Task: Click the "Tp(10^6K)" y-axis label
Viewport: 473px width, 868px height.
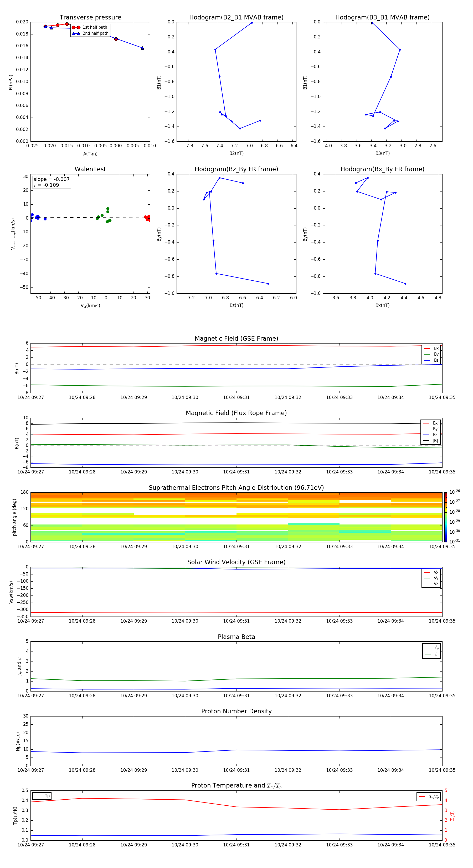Action: [15, 815]
